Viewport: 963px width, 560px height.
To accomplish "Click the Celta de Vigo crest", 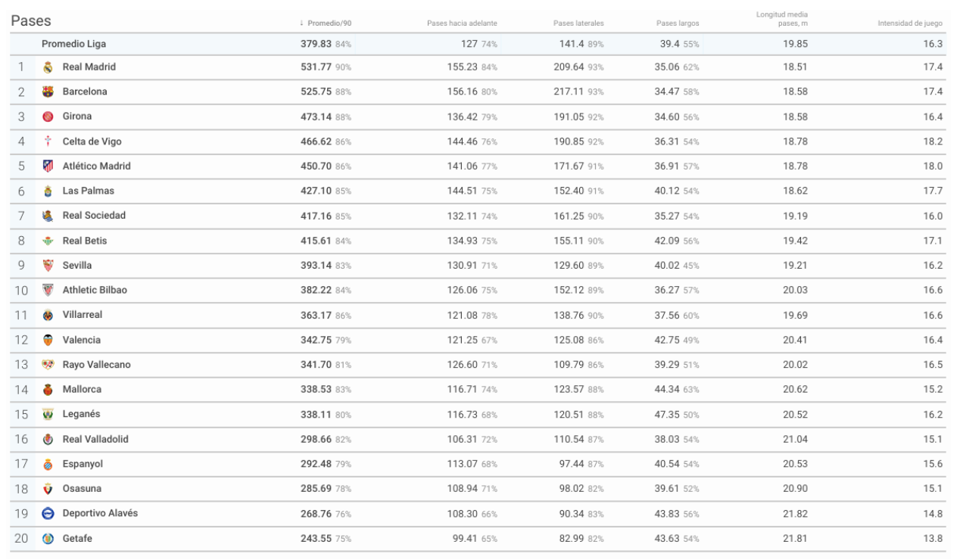I will click(48, 142).
